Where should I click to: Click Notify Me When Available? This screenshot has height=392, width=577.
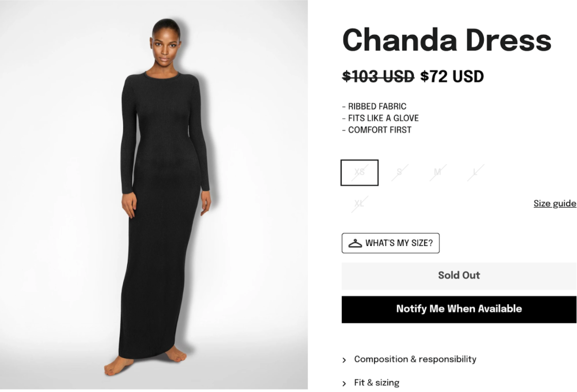459,310
